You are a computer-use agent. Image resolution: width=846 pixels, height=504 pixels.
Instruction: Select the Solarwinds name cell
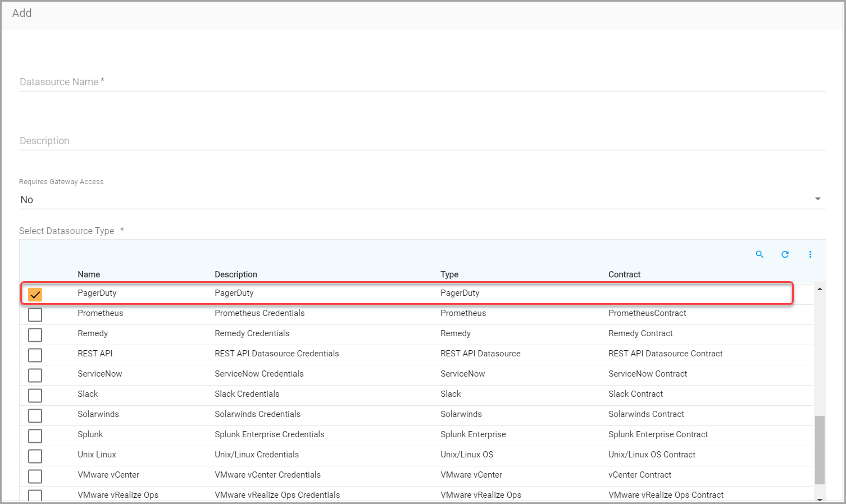tap(98, 414)
